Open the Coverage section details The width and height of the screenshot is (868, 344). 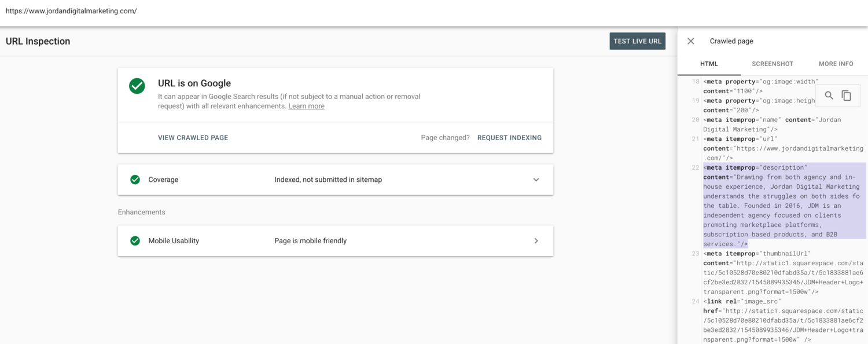535,179
